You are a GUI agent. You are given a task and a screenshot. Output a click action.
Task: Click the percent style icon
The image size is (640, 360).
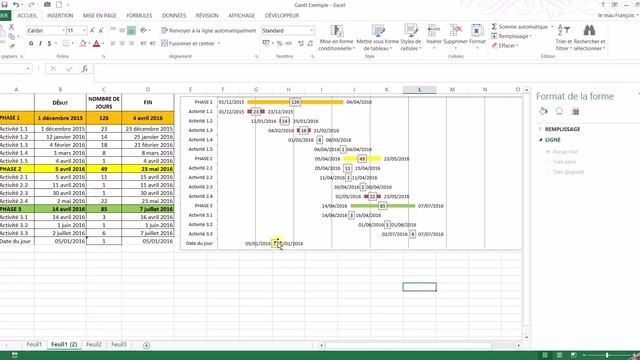(x=280, y=43)
